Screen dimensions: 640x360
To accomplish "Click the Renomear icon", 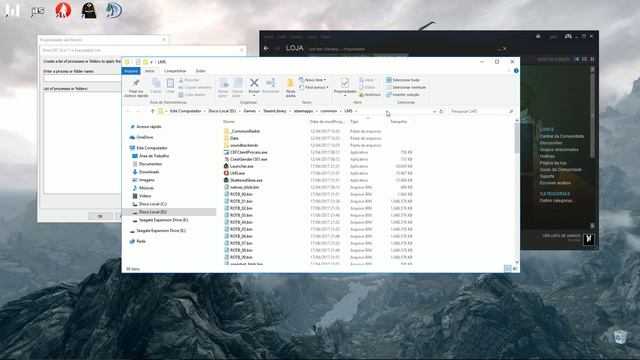I will (270, 83).
